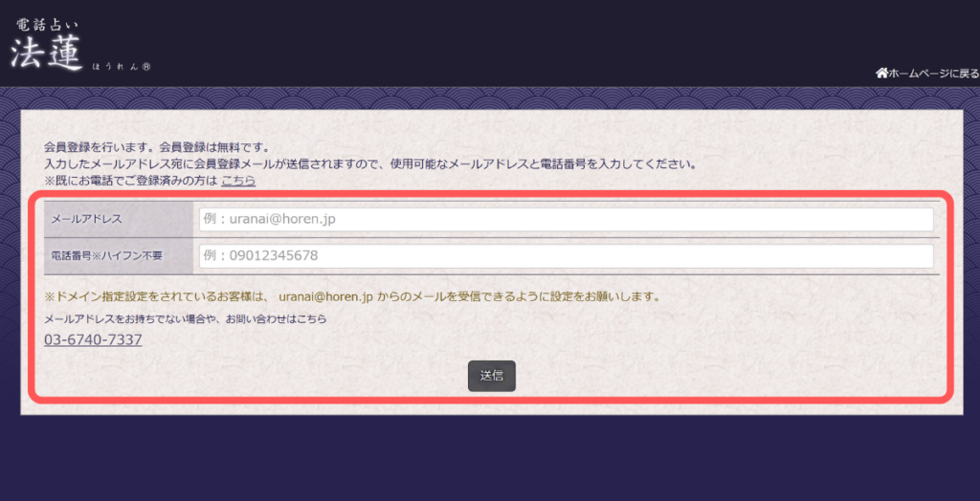
Task: Click the house icon in the header
Action: click(881, 74)
